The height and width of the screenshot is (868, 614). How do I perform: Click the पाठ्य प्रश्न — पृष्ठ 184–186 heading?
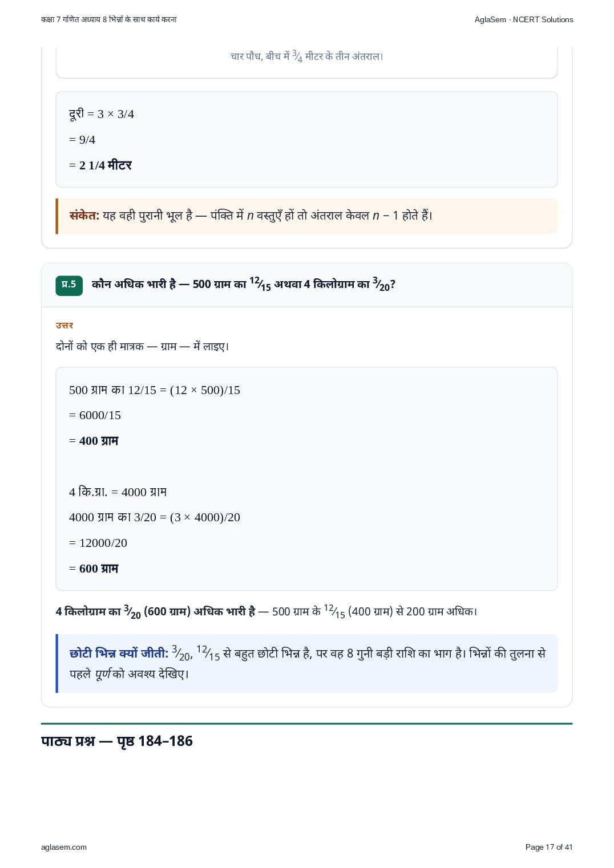117,741
